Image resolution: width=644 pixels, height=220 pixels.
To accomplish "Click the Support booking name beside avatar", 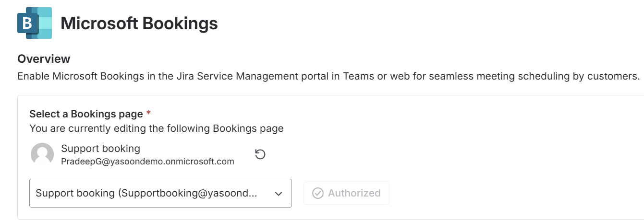I will point(100,149).
